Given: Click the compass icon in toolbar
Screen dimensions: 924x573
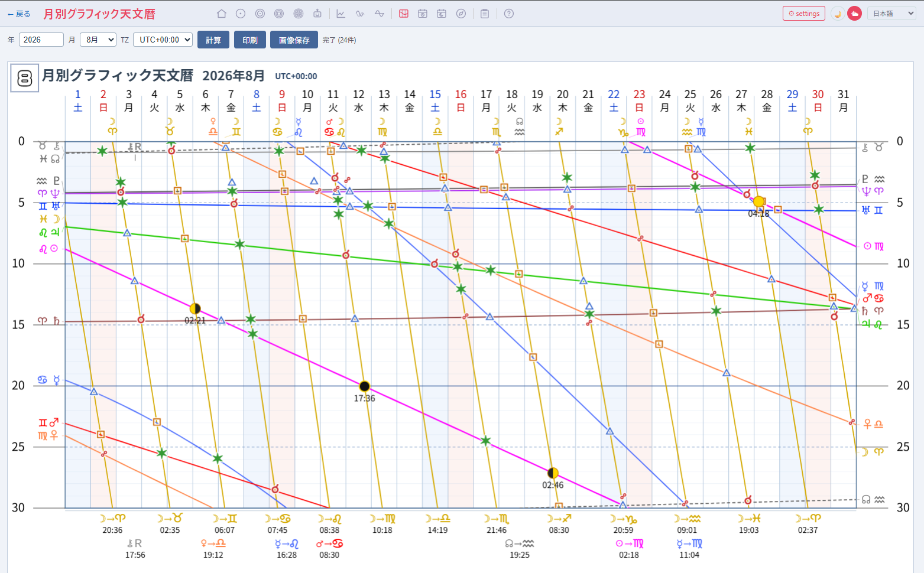Looking at the screenshot, I should pos(461,14).
